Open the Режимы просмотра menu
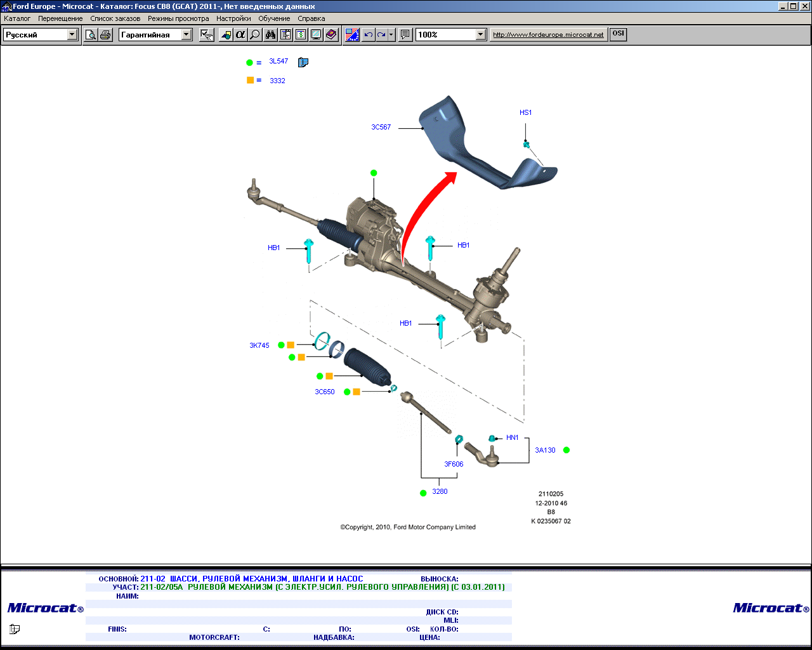 178,18
